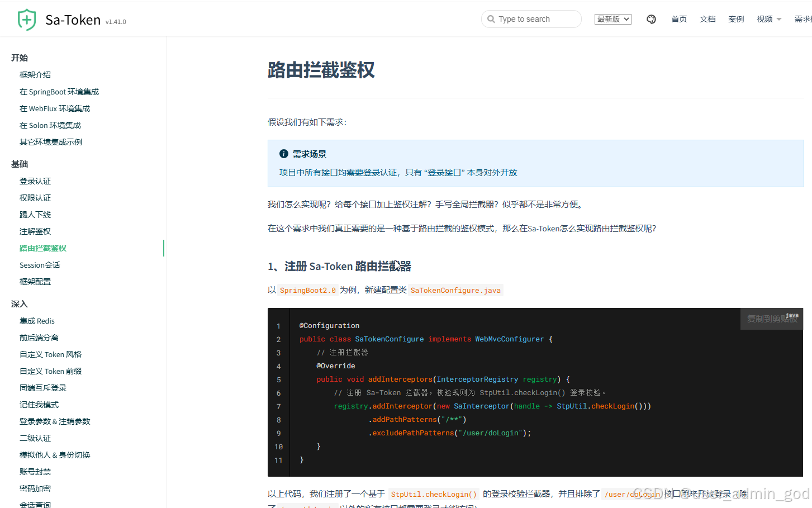This screenshot has height=508, width=812.
Task: Click the excludePathPatterns code line
Action: 450,433
